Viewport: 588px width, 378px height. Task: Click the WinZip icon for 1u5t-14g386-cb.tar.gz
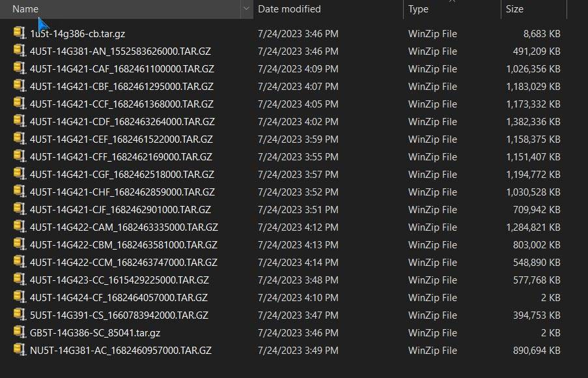(20, 33)
